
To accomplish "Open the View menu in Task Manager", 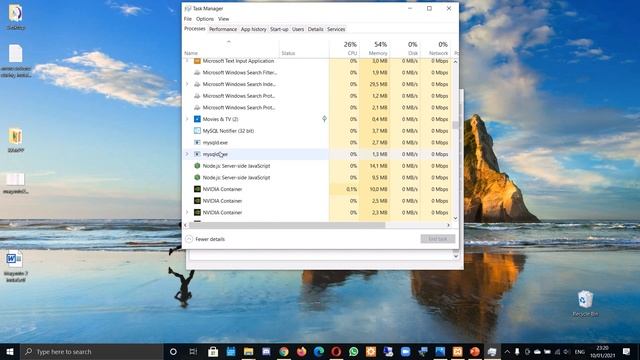I will [223, 19].
